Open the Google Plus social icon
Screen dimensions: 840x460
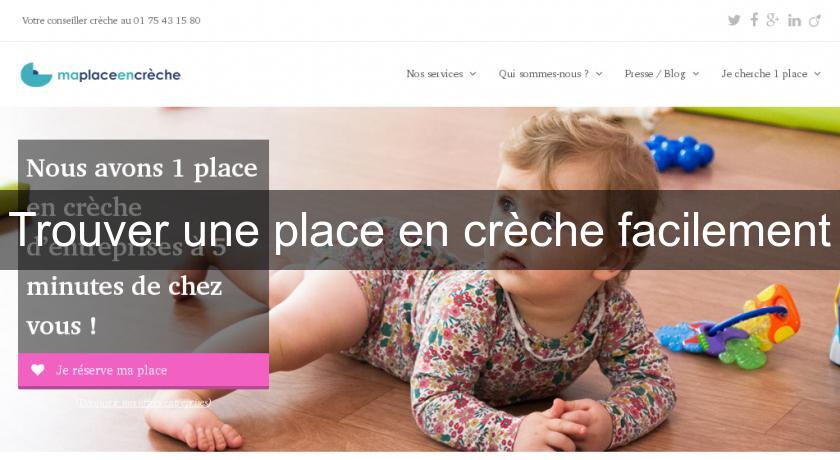coord(772,20)
